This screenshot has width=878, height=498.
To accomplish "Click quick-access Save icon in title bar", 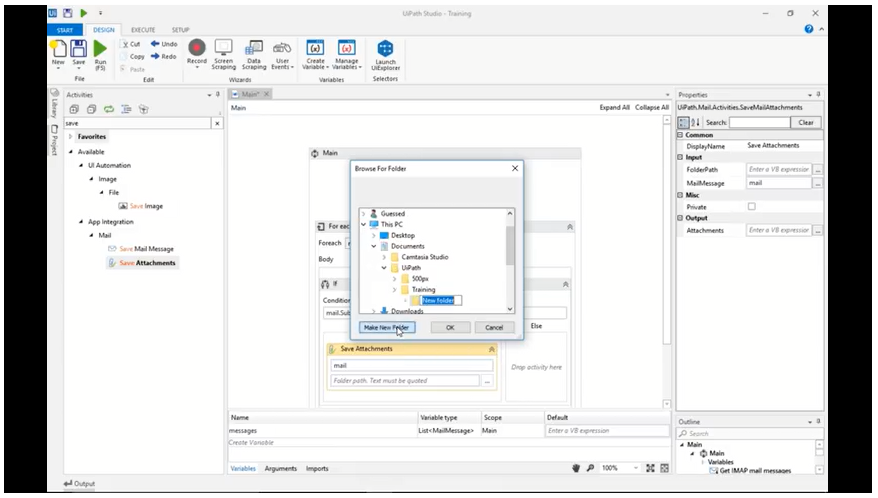I will coord(68,13).
